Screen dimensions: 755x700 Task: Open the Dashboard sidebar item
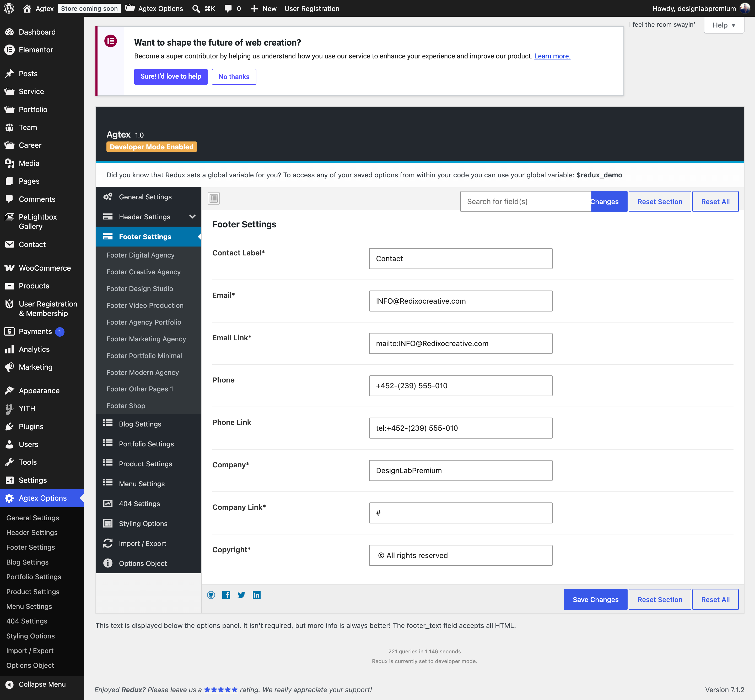(42, 32)
